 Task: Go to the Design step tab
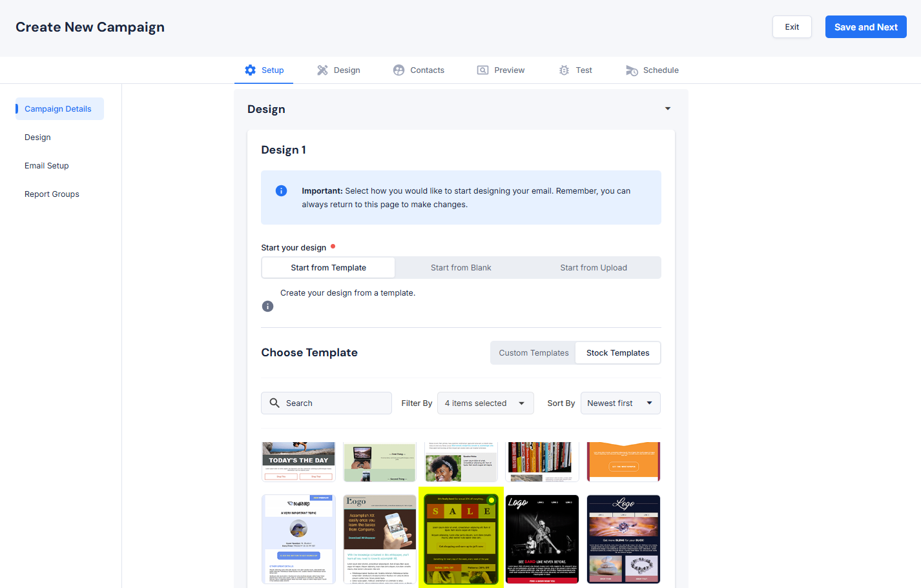pos(338,70)
